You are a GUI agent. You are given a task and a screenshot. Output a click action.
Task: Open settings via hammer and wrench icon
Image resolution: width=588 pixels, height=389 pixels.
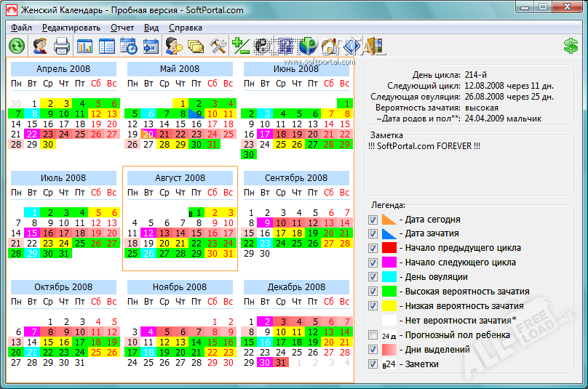tap(218, 47)
